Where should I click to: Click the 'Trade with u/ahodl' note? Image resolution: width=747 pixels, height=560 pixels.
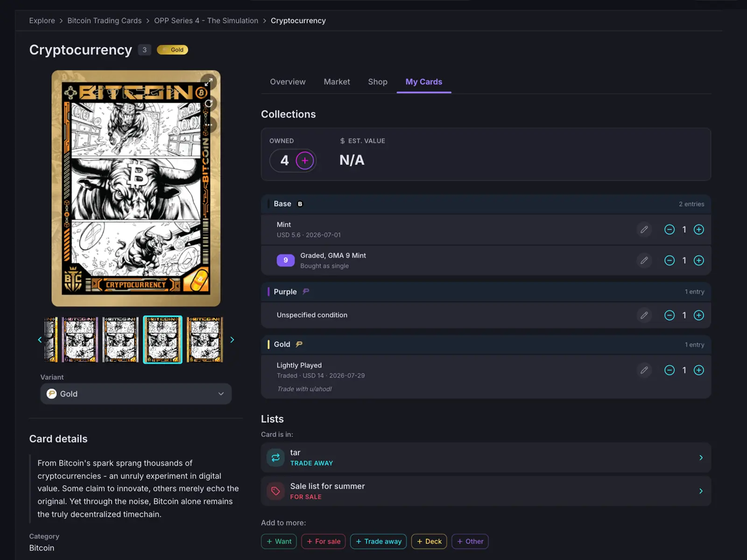(304, 389)
